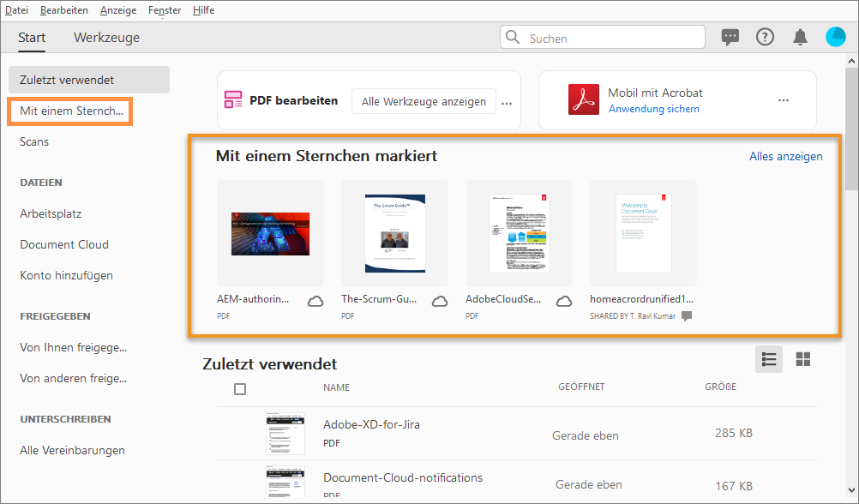Open the chat messages icon
The height and width of the screenshot is (504, 859).
730,37
